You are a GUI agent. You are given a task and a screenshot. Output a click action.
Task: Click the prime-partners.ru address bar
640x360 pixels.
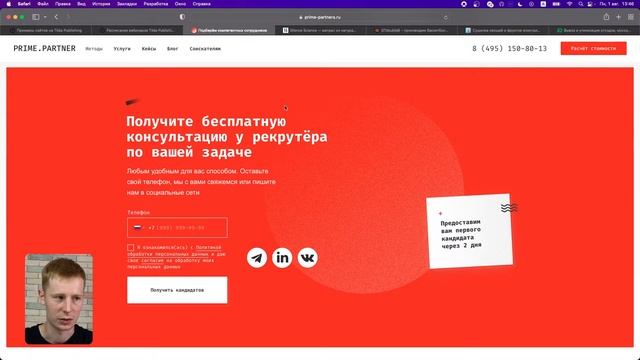[320, 17]
